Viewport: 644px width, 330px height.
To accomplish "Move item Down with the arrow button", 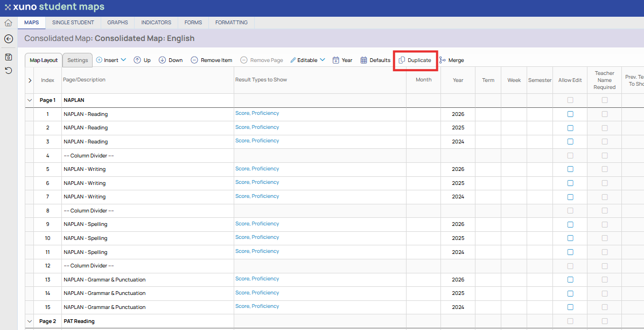I will point(171,60).
